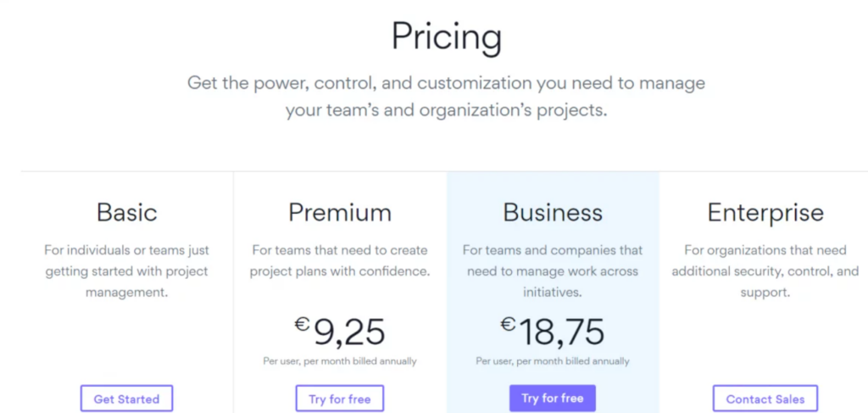Click the €18,75 Business price
Image resolution: width=868 pixels, height=413 pixels.
[553, 332]
